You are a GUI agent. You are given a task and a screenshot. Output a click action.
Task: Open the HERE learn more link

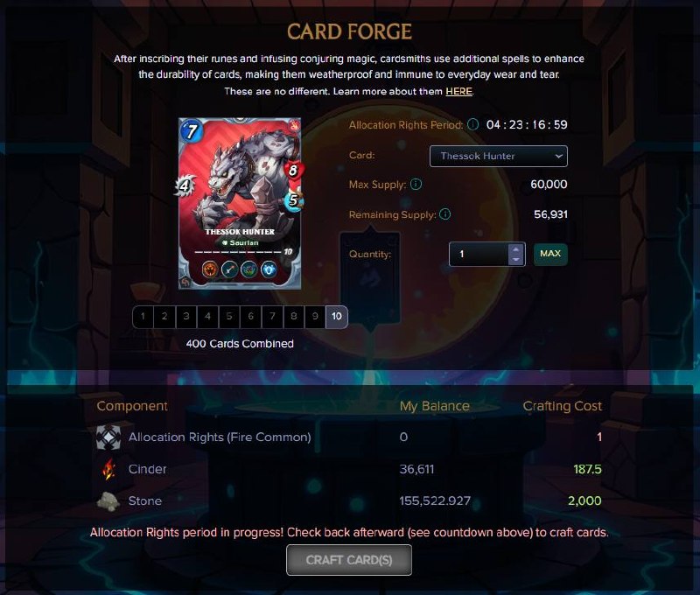[458, 92]
